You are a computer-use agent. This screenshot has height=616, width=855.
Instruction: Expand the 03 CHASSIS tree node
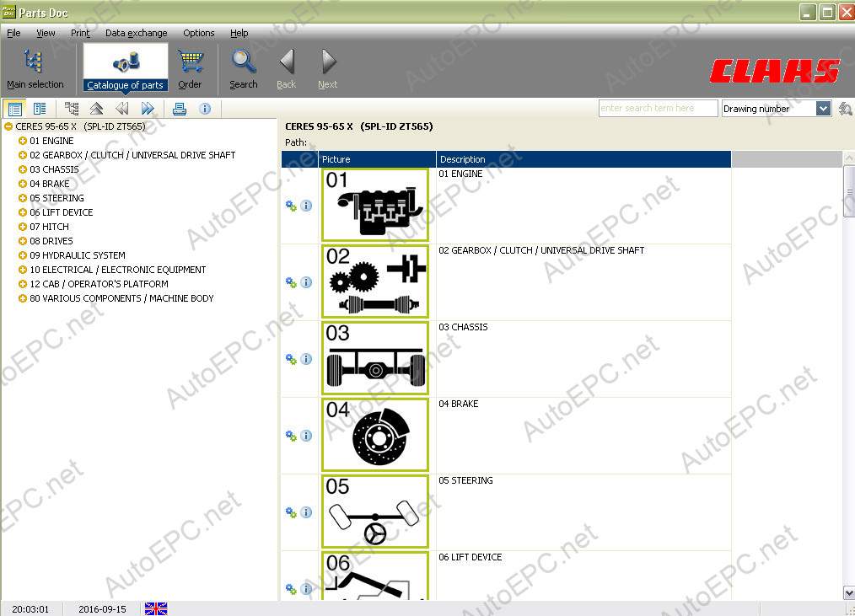click(x=23, y=169)
